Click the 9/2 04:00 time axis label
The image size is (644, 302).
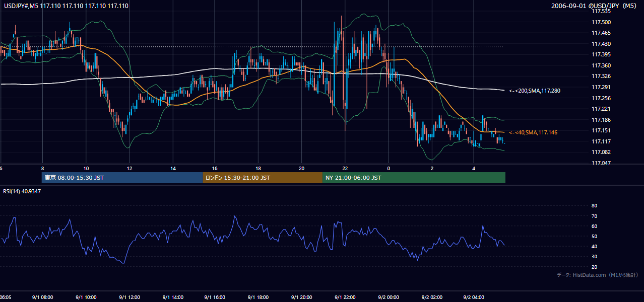(x=474, y=297)
